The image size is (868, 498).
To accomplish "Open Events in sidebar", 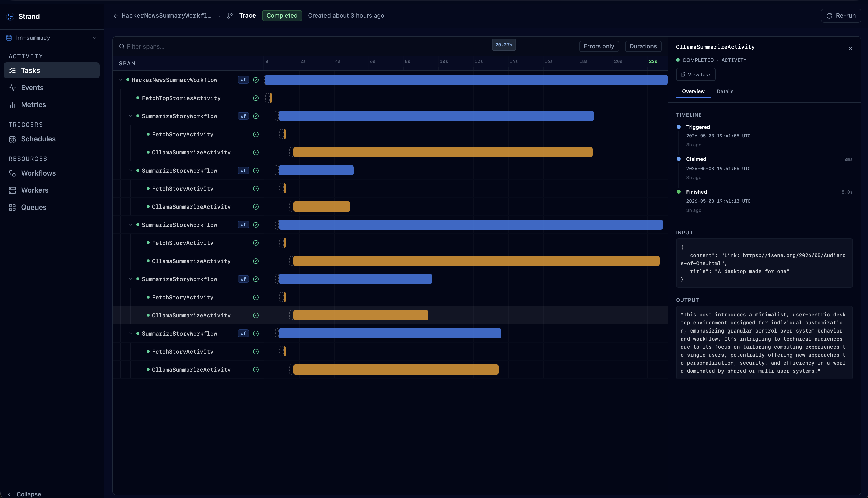I will click(52, 88).
